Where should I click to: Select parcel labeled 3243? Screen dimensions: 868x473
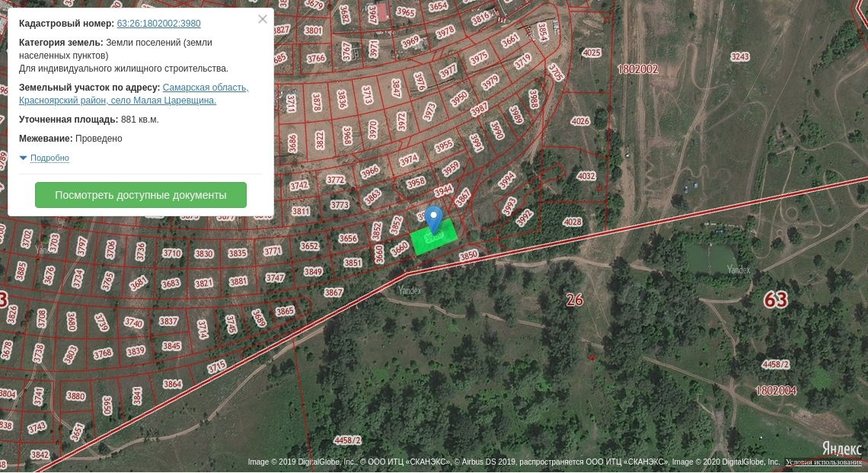click(x=739, y=56)
